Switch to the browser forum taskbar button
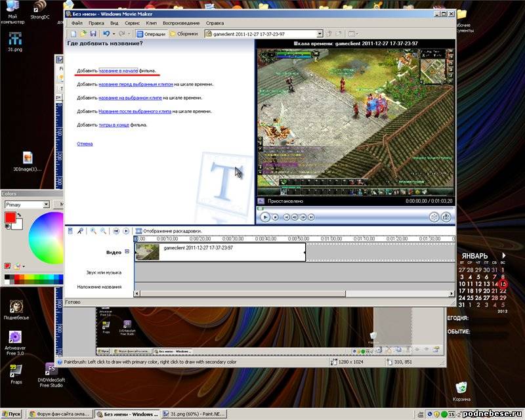525x420 pixels. pos(60,414)
